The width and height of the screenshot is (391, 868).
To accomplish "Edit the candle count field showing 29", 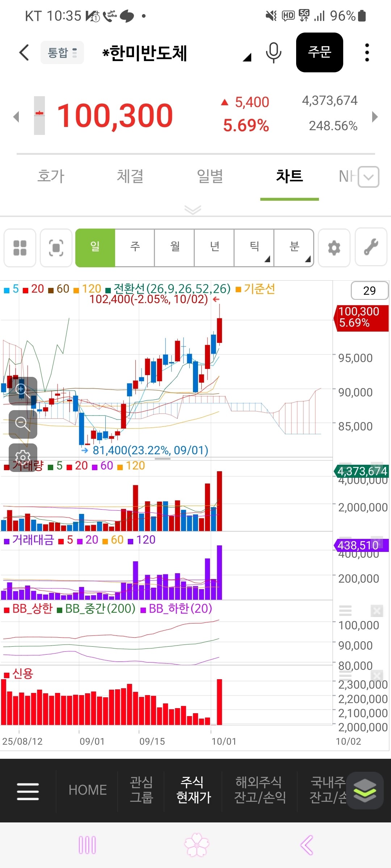I will [370, 290].
